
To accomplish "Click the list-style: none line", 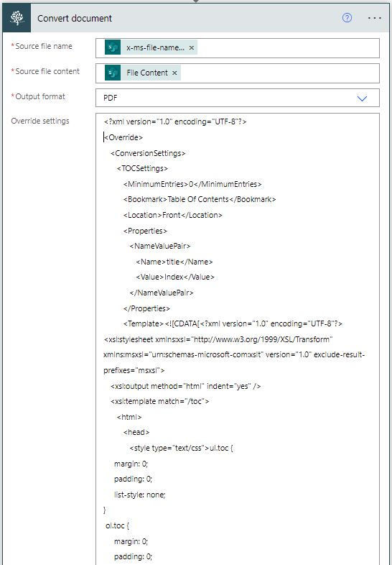I will (140, 495).
